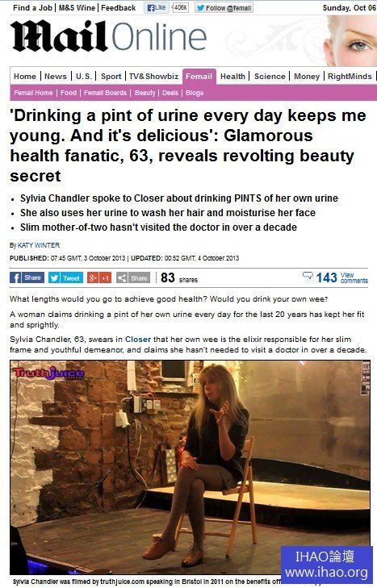Image resolution: width=377 pixels, height=588 pixels.
Task: Click the grey generic Share button
Action: 133,277
